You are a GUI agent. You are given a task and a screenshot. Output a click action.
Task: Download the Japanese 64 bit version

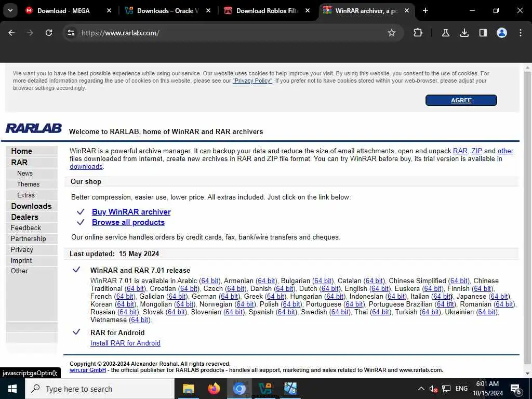500,297
